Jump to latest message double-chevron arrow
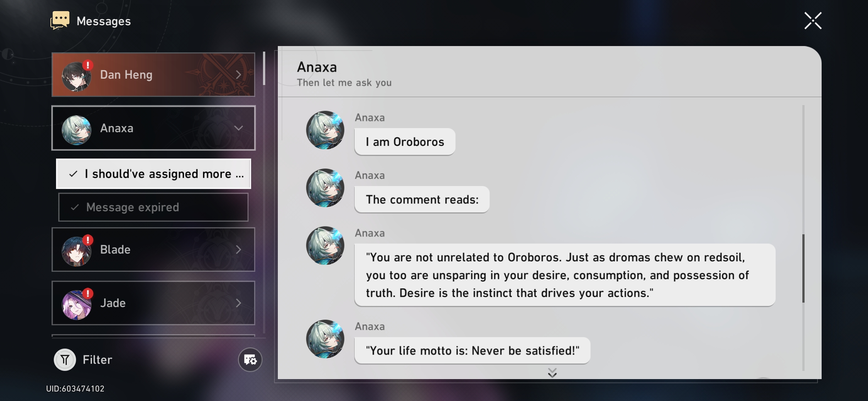Viewport: 868px width, 401px height. [x=552, y=372]
